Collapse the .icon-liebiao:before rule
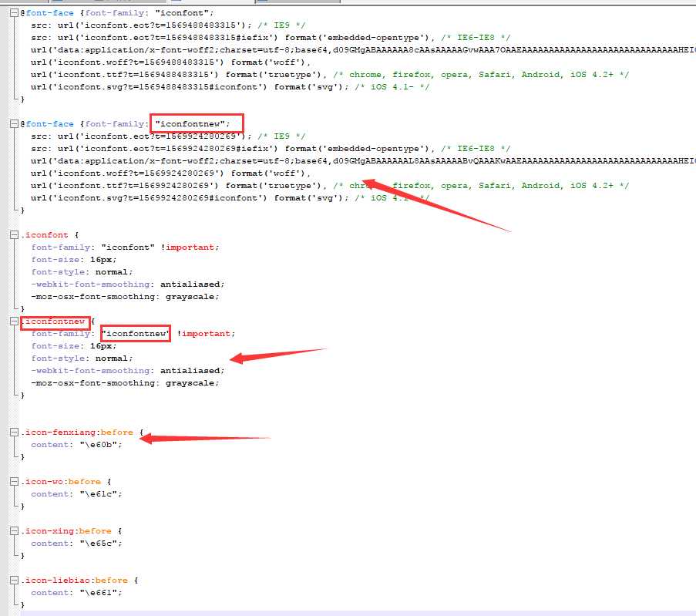696x616 pixels. 14,580
